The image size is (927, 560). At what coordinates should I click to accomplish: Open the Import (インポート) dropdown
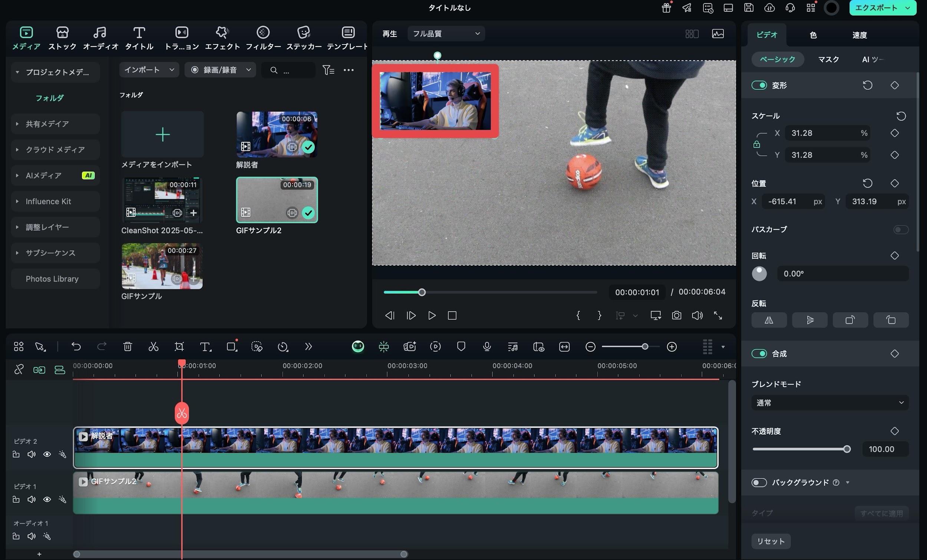(x=149, y=70)
